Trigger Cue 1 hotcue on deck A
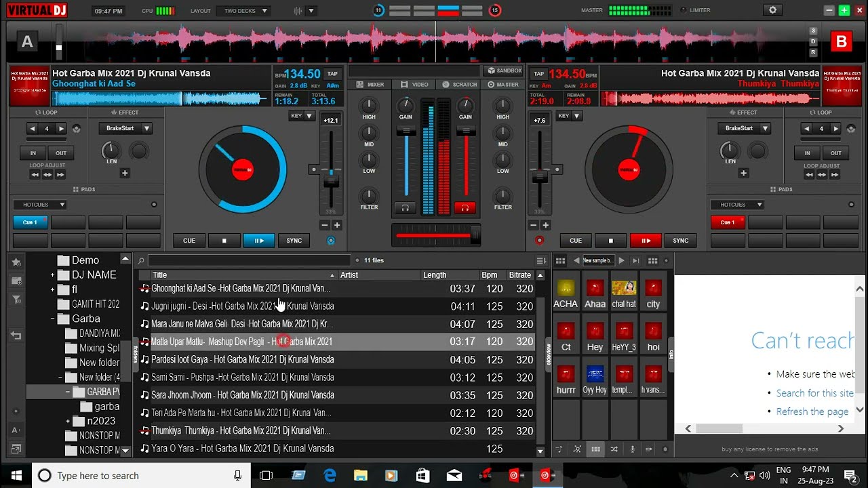Screen dimensions: 868x488 pyautogui.click(x=31, y=222)
